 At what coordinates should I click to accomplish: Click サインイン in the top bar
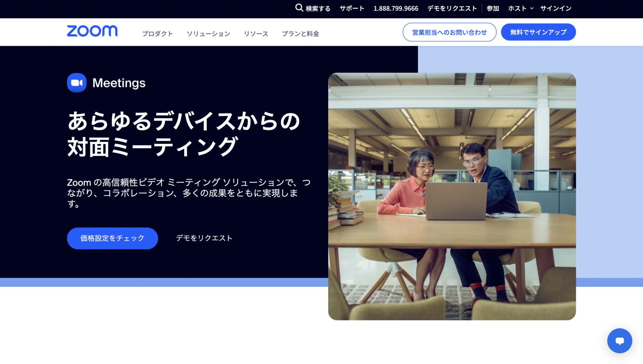556,8
